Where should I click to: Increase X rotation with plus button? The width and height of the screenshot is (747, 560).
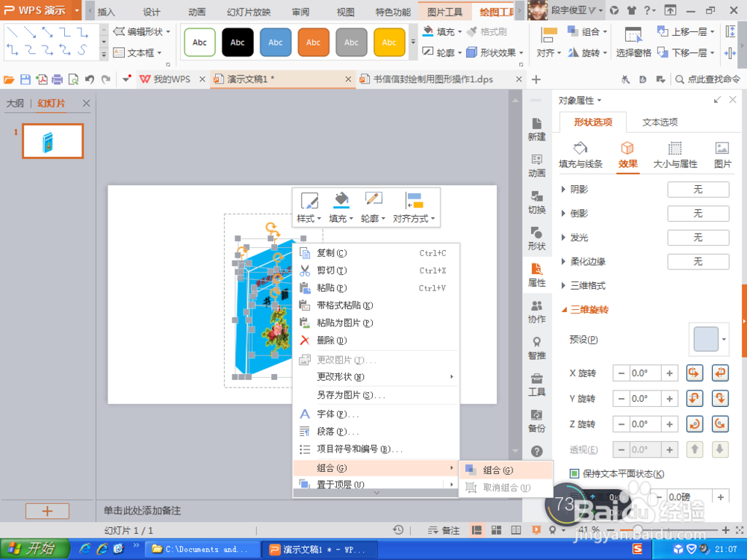pyautogui.click(x=669, y=373)
